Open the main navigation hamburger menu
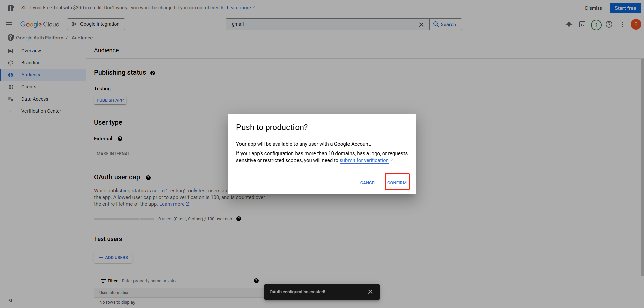 pyautogui.click(x=9, y=24)
